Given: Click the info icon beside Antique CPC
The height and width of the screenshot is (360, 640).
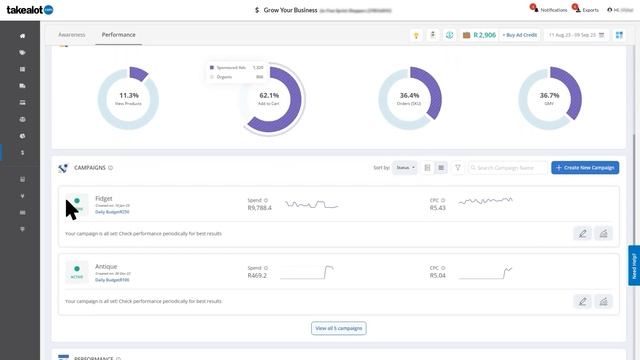Looking at the screenshot, I should pos(443,268).
